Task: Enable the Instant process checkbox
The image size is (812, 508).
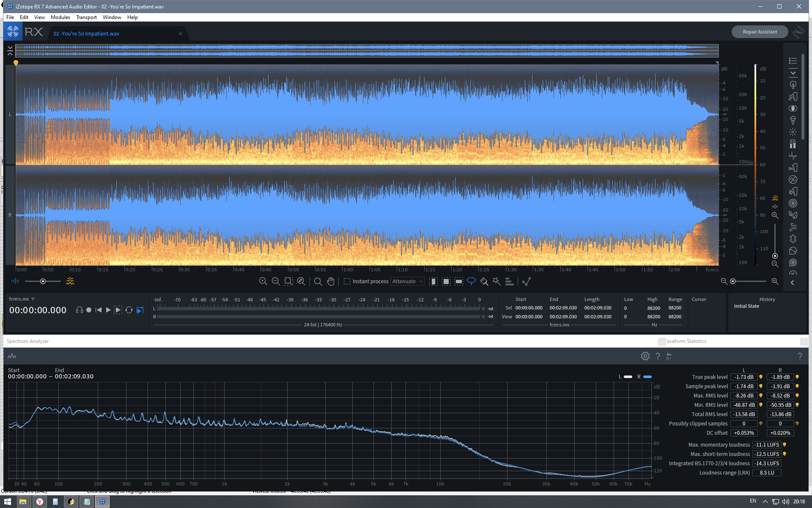Action: tap(347, 281)
